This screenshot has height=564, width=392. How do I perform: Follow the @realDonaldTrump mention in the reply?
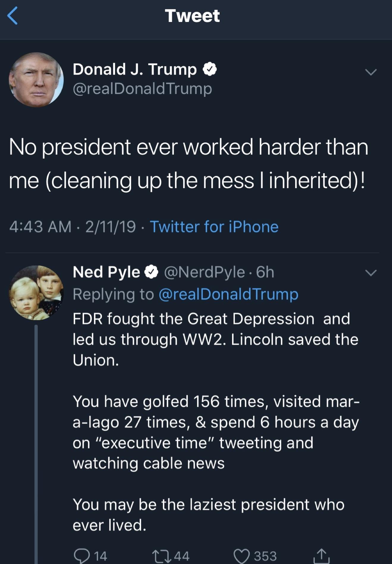[x=228, y=294]
